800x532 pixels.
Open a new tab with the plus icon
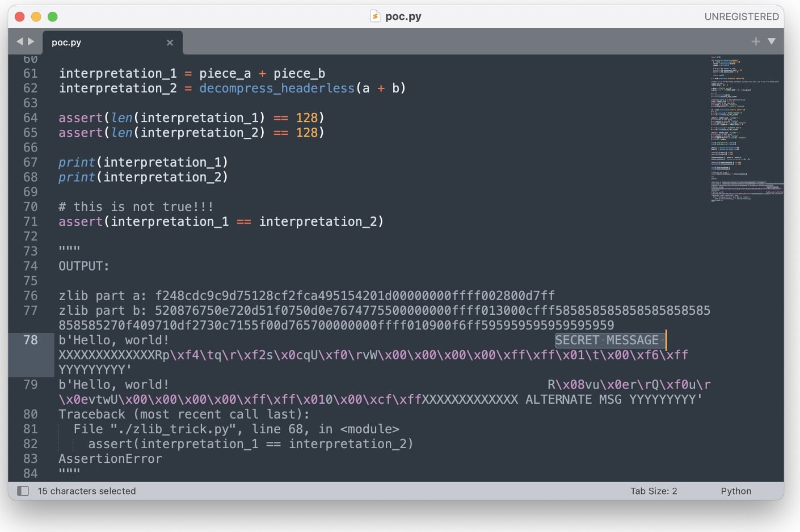pyautogui.click(x=756, y=41)
